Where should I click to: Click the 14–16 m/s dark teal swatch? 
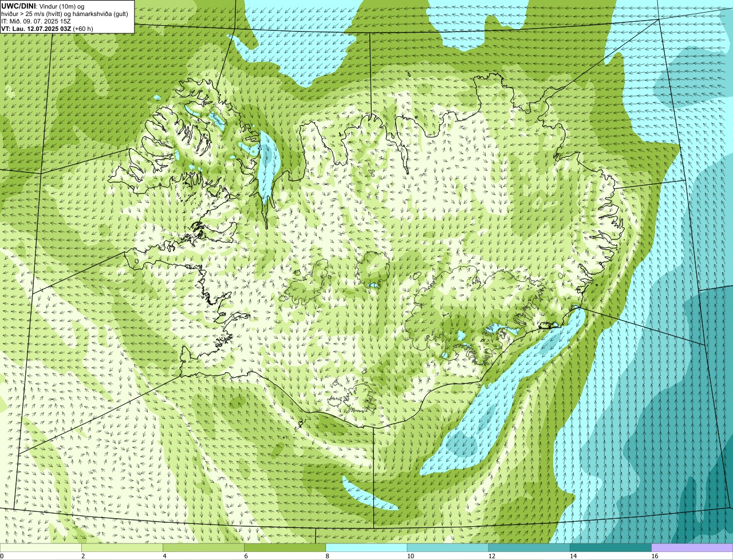tap(611, 547)
